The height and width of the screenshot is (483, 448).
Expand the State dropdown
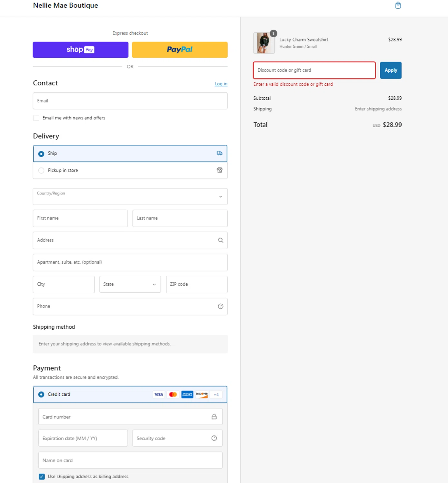[x=130, y=284]
